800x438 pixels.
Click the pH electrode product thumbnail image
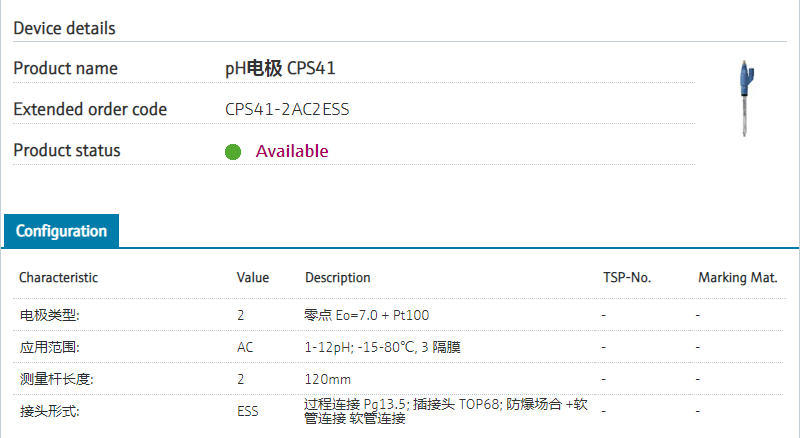[746, 97]
